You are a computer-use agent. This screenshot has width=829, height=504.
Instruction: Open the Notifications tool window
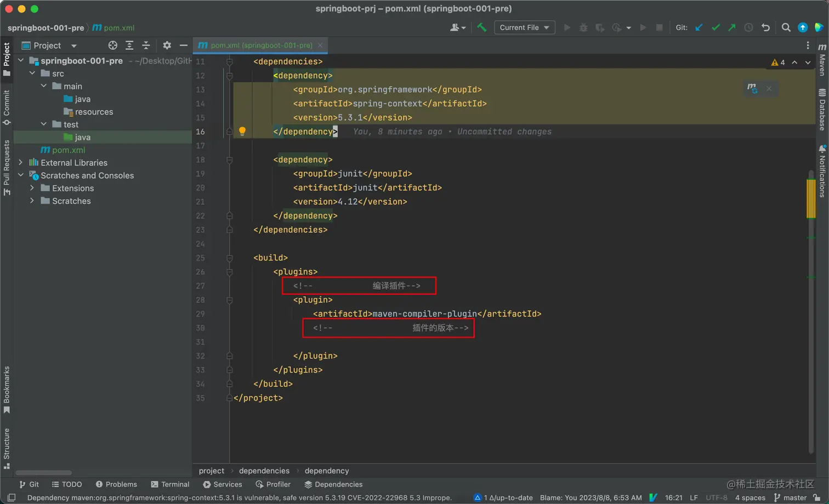click(822, 171)
